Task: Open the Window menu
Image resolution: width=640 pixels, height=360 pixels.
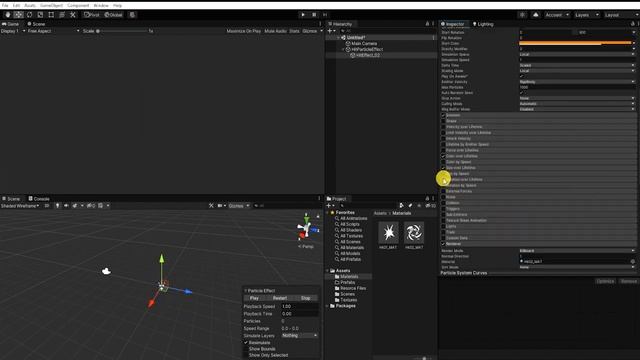Action: (101, 5)
